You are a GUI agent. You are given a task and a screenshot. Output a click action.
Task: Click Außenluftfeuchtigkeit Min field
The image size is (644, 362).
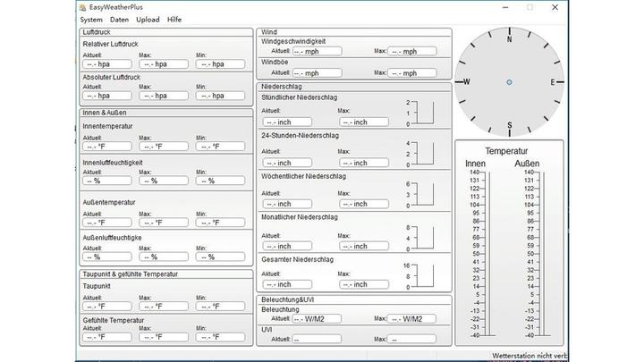(x=220, y=257)
